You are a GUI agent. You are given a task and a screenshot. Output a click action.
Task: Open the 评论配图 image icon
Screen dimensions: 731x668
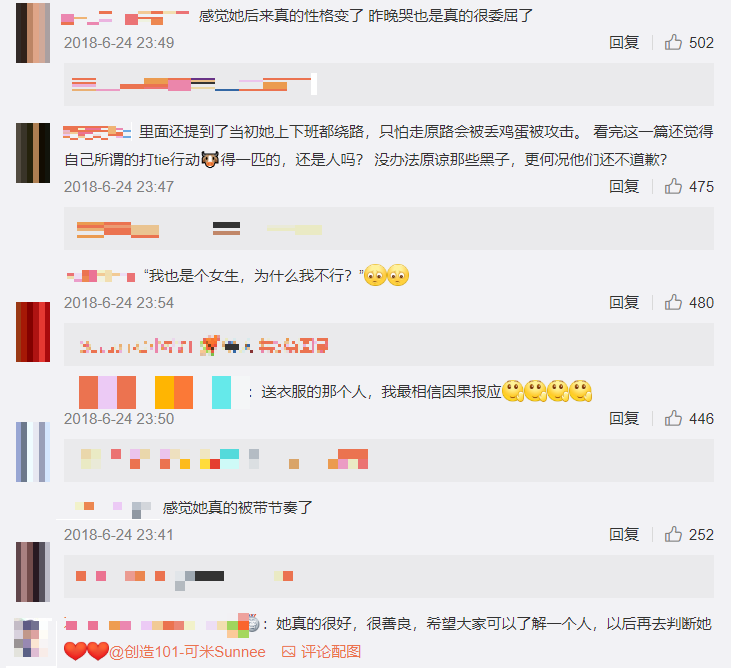289,652
